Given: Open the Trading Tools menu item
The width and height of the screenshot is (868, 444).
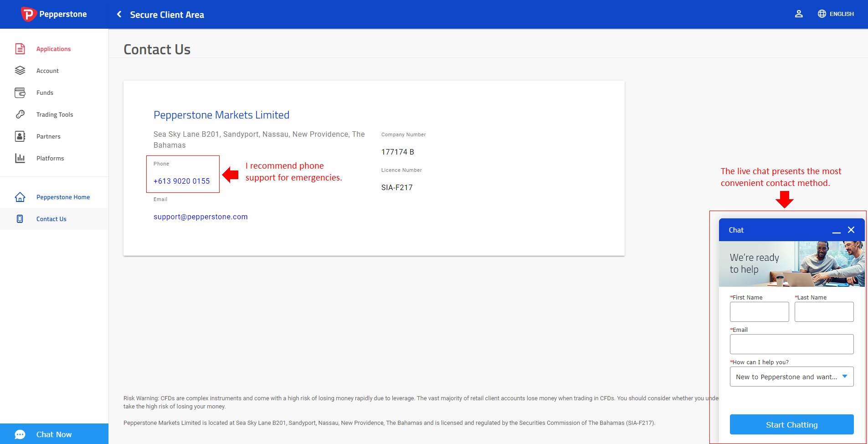Looking at the screenshot, I should [x=54, y=114].
